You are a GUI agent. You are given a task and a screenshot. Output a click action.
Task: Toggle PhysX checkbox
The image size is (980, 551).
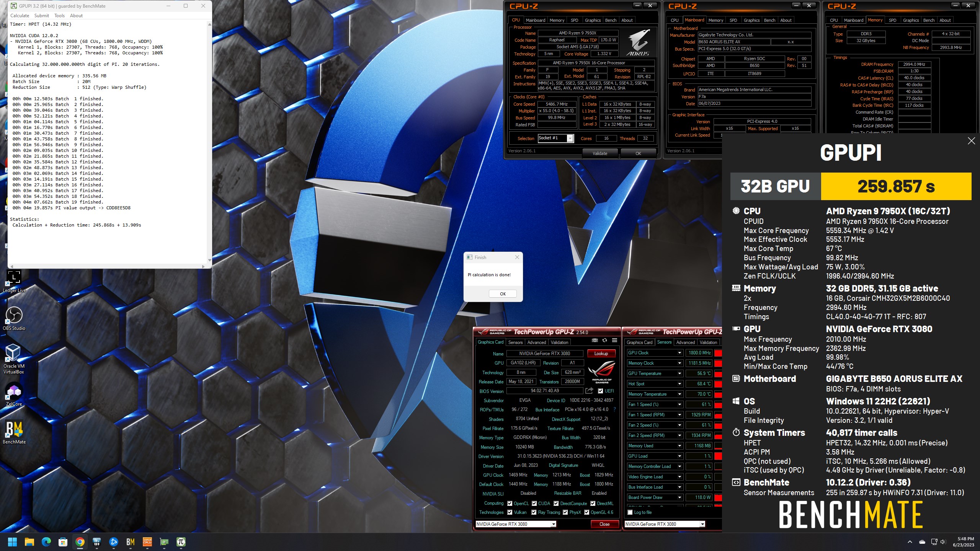[x=565, y=512]
